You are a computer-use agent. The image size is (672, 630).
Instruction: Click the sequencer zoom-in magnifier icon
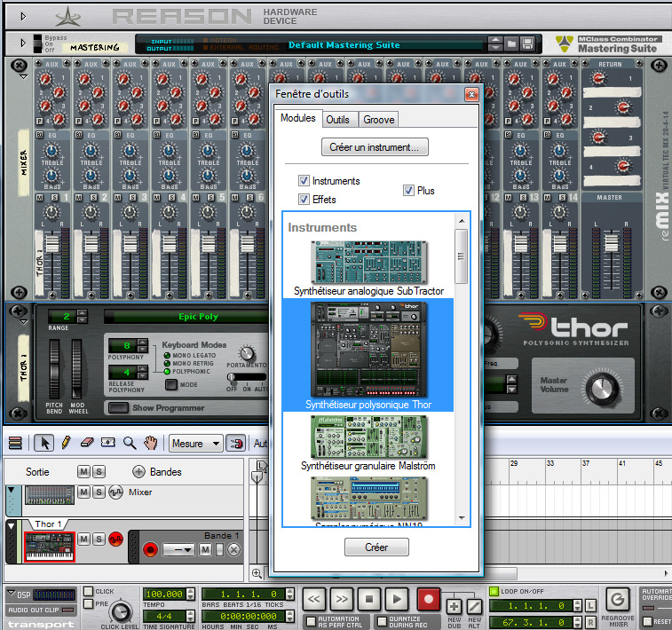coord(257,573)
